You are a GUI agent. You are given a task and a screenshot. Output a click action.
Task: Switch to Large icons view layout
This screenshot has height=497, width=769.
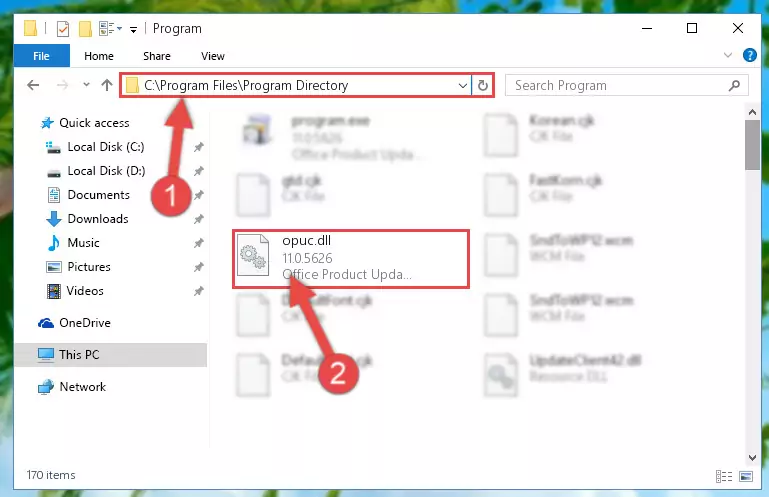coord(746,476)
